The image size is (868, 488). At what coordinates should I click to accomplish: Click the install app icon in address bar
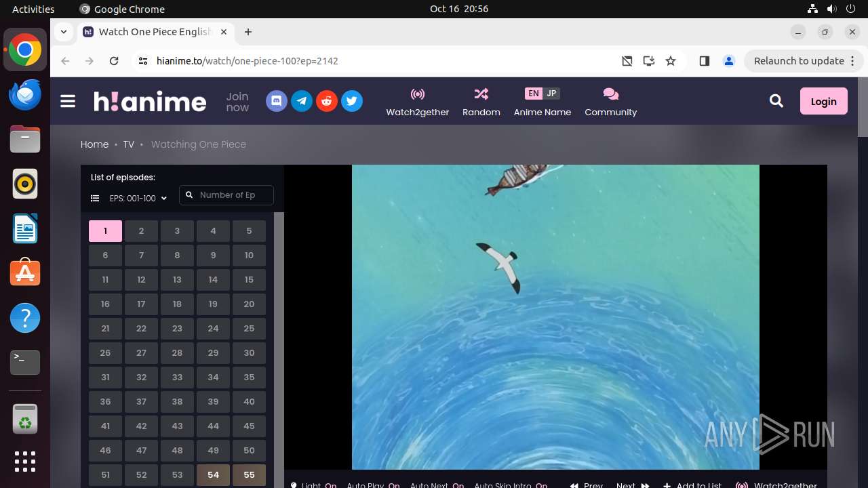tap(649, 61)
